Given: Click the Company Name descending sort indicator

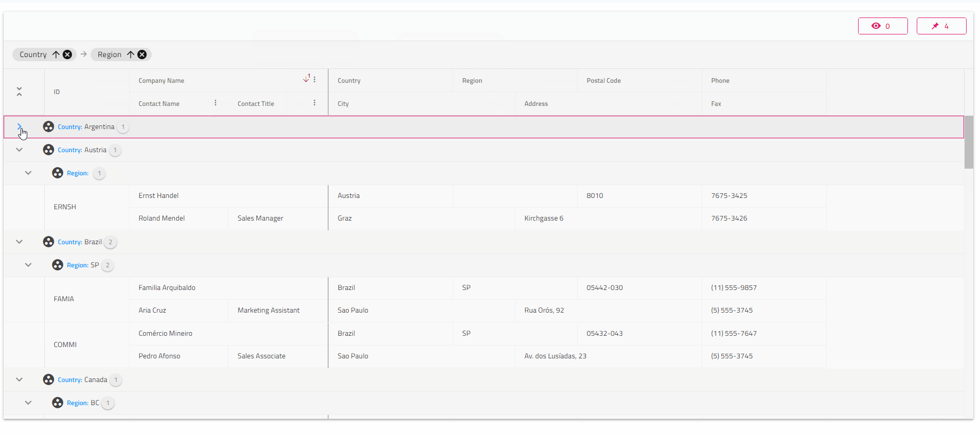Looking at the screenshot, I should pyautogui.click(x=307, y=79).
